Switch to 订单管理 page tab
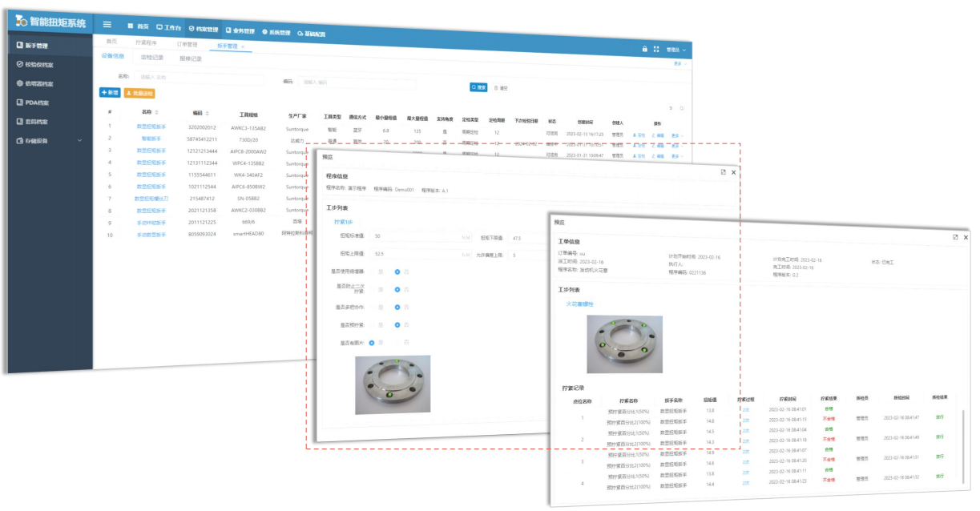 pos(187,44)
